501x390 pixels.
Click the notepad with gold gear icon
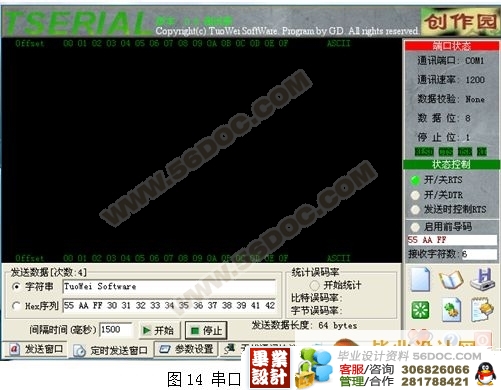tap(482, 310)
